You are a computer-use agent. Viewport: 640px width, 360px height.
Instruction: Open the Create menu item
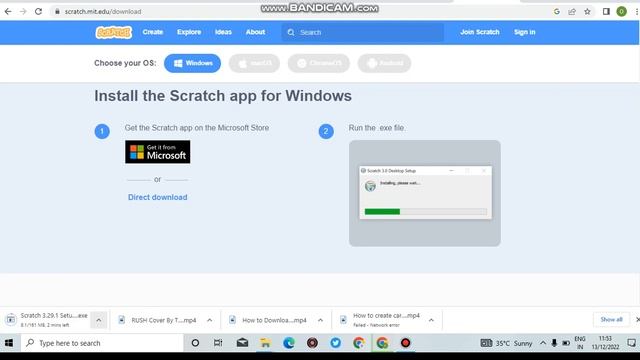[153, 32]
